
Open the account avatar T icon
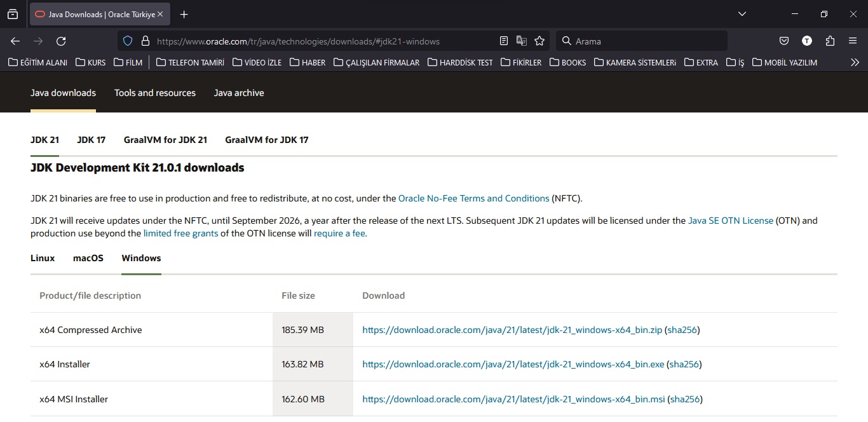807,41
